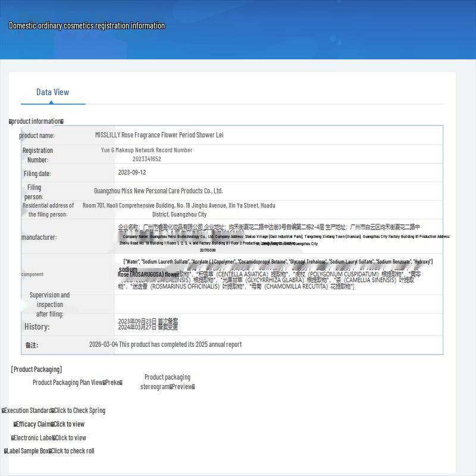Select the 'product information' section heading
The image size is (476, 476).
pos(36,121)
